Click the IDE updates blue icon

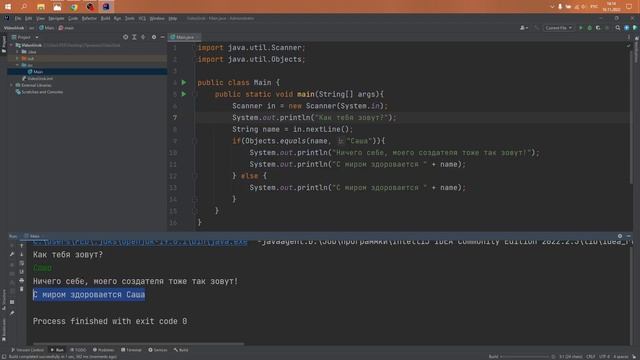pos(627,28)
